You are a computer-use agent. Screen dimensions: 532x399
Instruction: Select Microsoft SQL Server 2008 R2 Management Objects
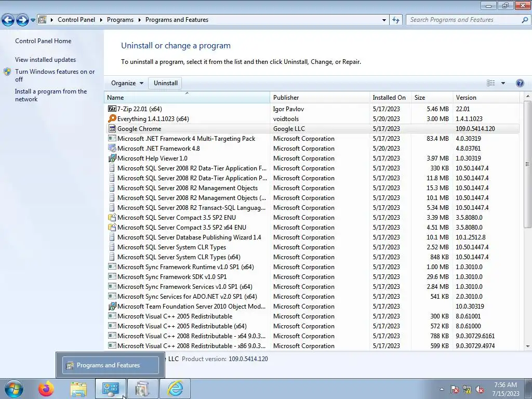click(187, 188)
